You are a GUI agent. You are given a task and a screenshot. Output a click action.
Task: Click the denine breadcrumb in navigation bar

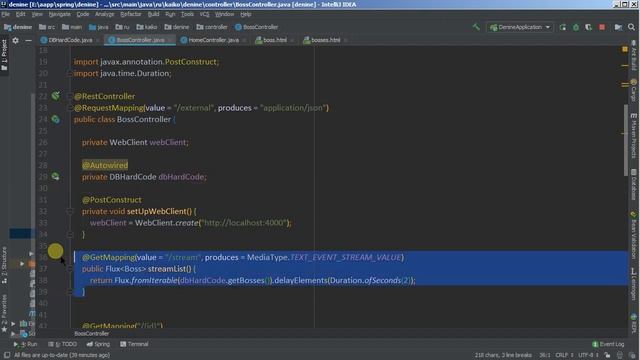point(18,27)
